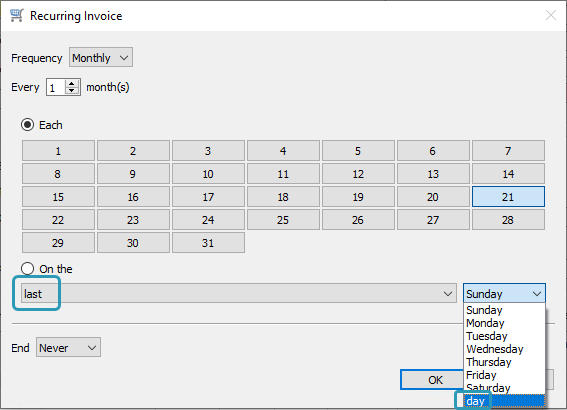The height and width of the screenshot is (410, 567).
Task: Select the On the radio button
Action: tap(27, 269)
